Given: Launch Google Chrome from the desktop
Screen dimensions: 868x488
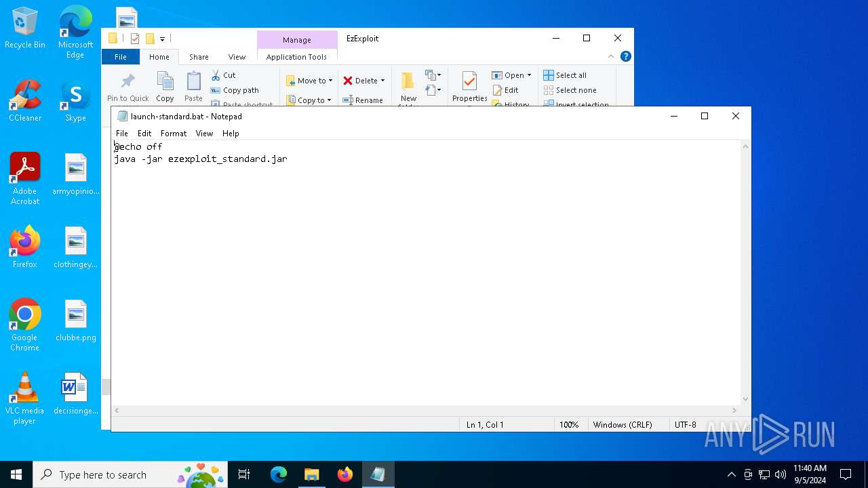Looking at the screenshot, I should 25,325.
